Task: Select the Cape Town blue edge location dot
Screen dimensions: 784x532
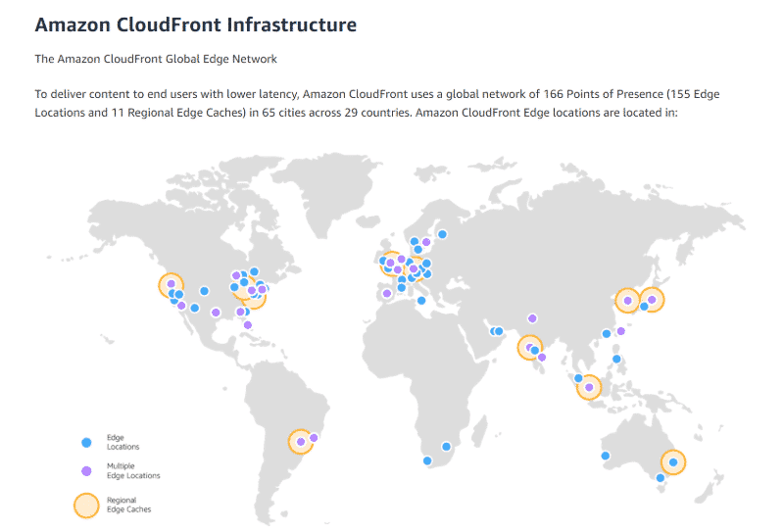Action: [x=427, y=460]
